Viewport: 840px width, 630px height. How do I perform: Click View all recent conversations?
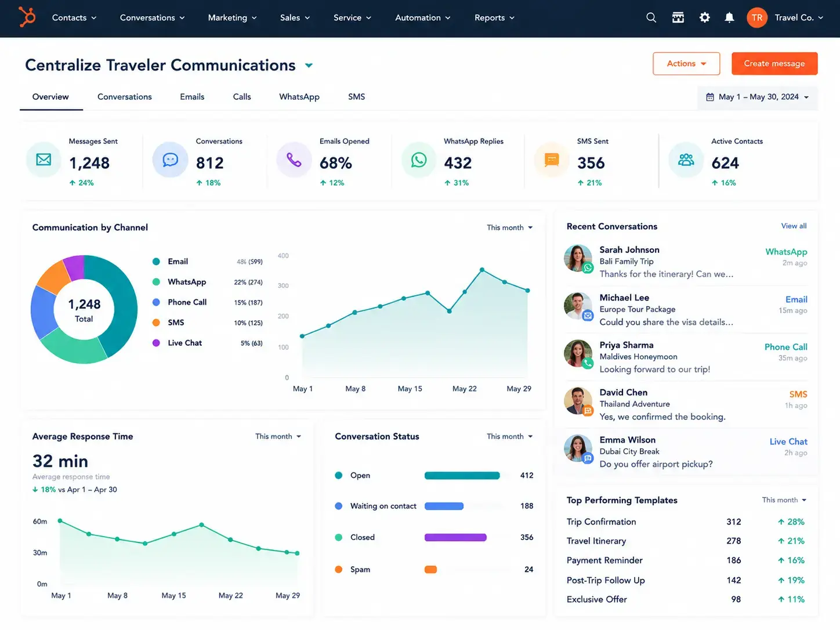tap(794, 226)
